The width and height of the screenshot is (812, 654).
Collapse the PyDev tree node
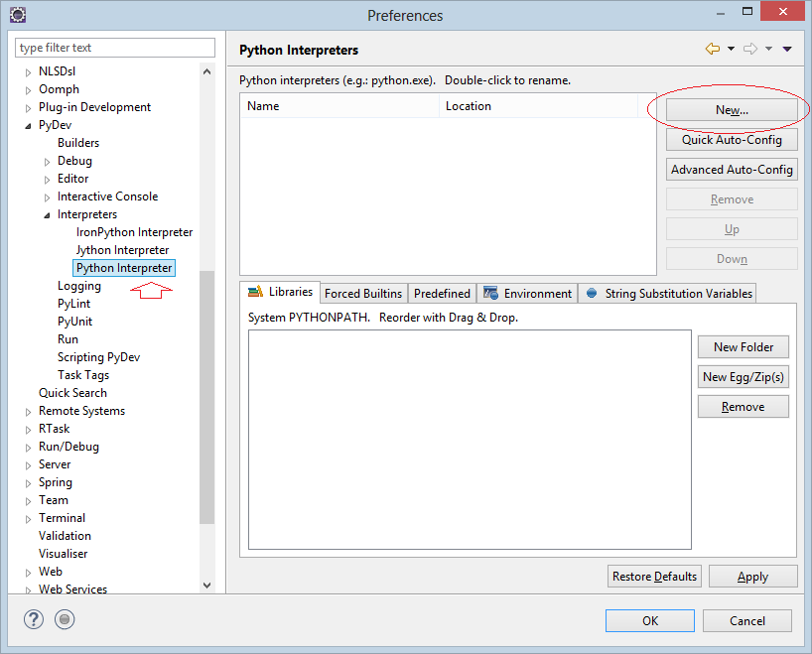click(28, 126)
